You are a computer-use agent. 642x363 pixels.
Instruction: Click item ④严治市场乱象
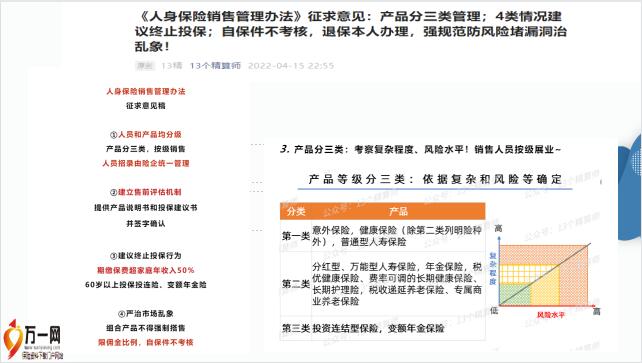(x=146, y=313)
